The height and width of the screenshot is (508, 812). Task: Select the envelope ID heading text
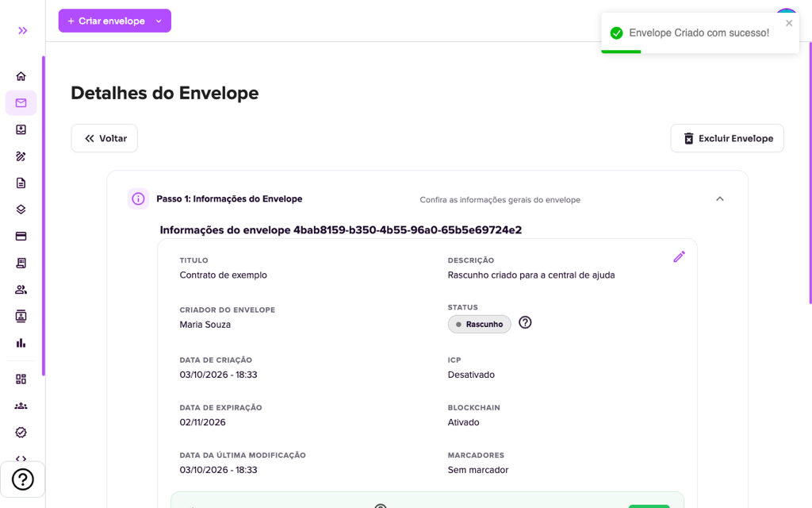[x=341, y=229]
